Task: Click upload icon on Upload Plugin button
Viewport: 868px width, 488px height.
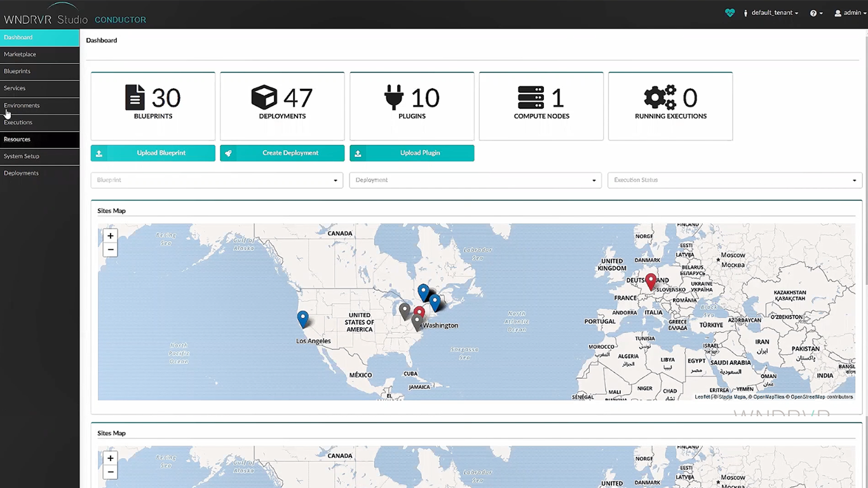Action: point(358,153)
